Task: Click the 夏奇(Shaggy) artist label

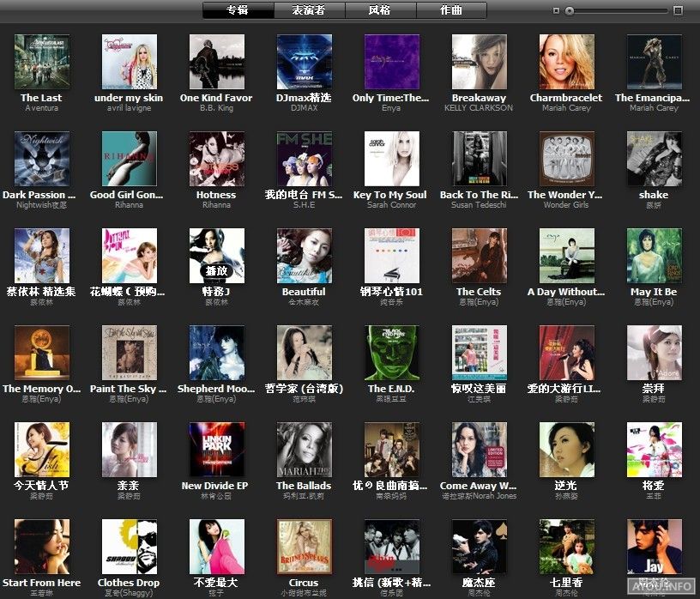Action: pyautogui.click(x=129, y=593)
